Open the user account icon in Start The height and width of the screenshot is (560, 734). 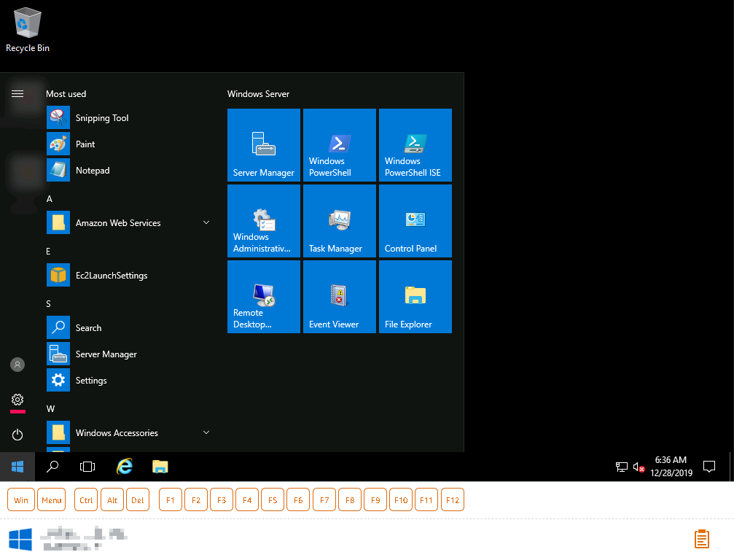click(x=17, y=365)
